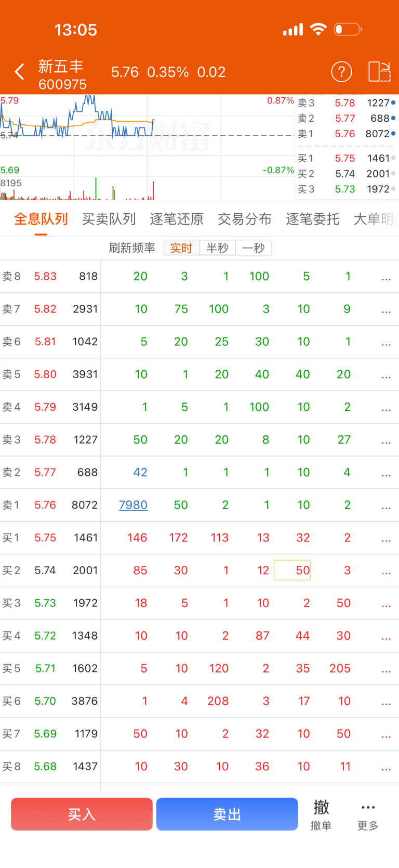The width and height of the screenshot is (399, 868).
Task: Tap 卖3 price 5.78 in top panel
Action: point(345,103)
